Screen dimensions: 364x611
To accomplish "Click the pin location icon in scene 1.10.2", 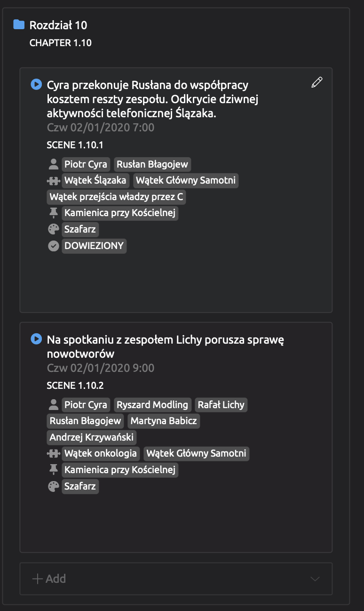I will click(54, 469).
